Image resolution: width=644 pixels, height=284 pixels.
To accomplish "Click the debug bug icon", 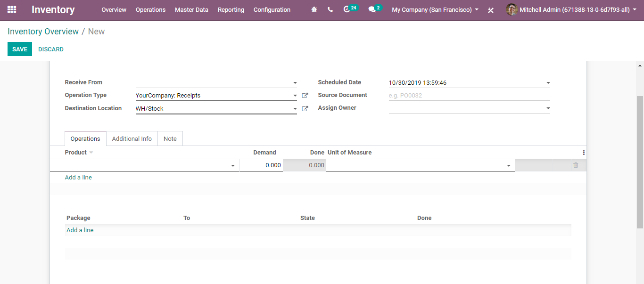I will (314, 9).
